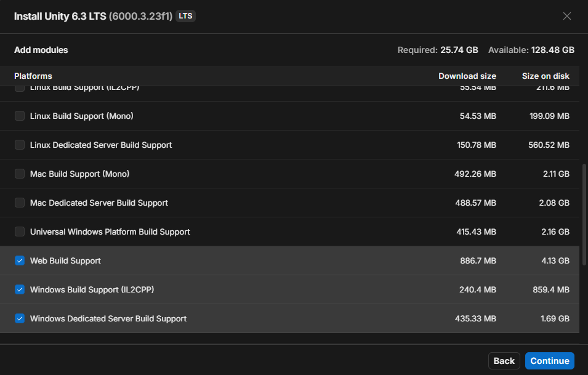Click the Size on disk column header
588x375 pixels.
point(546,76)
